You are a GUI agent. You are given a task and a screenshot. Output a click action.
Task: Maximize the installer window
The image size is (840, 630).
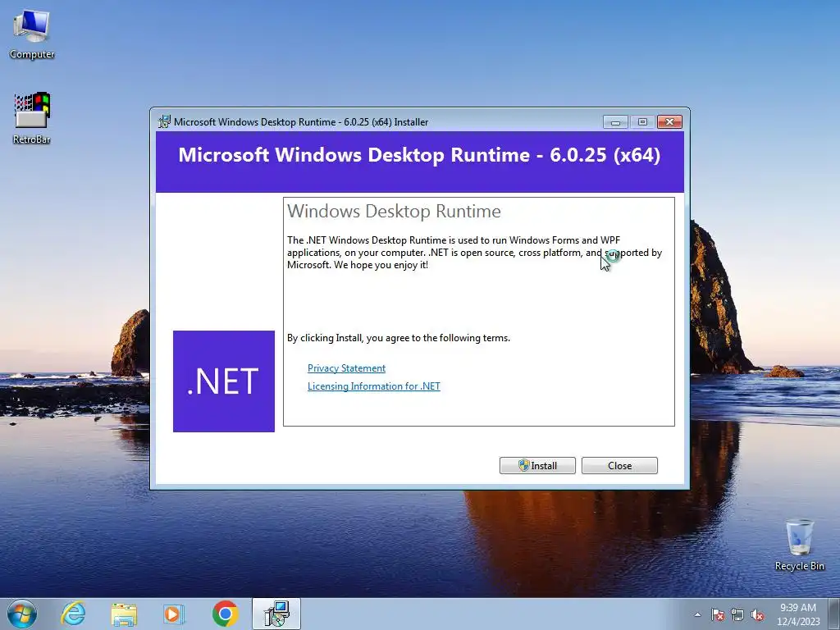[642, 122]
